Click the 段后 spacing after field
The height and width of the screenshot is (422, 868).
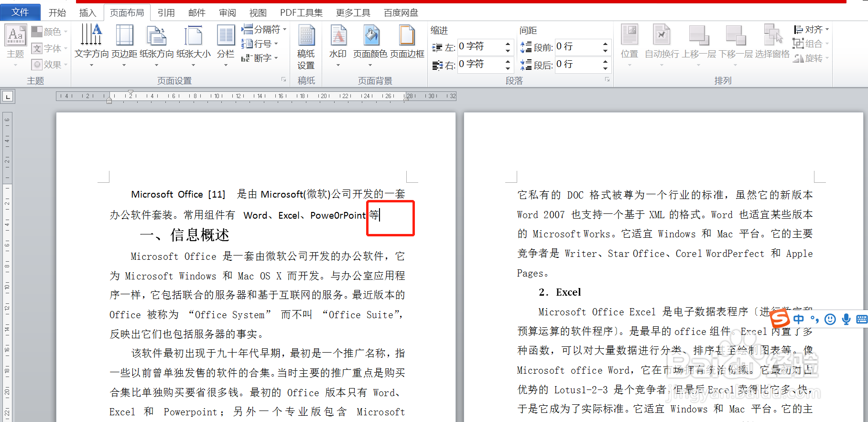578,64
